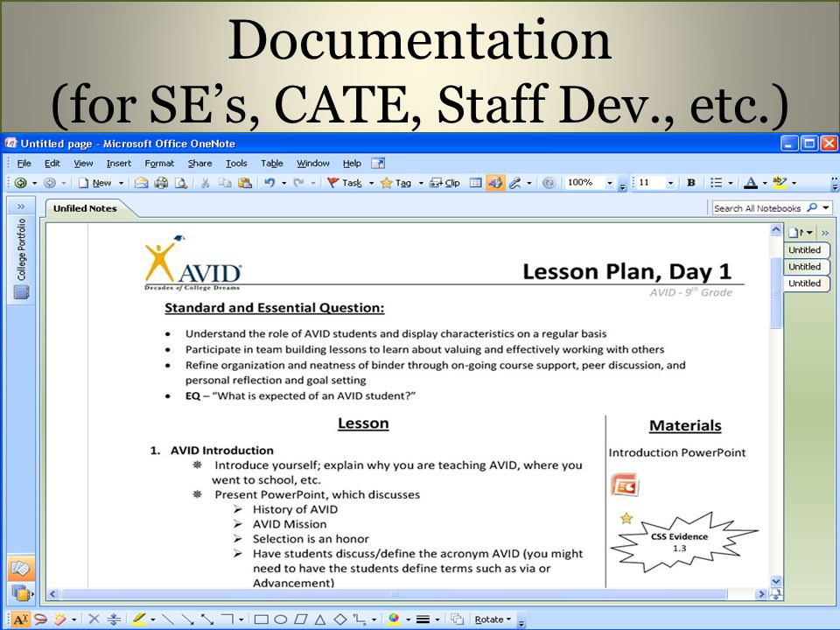This screenshot has height=630, width=840.
Task: Click the Forward navigation arrow icon
Action: [x=49, y=183]
